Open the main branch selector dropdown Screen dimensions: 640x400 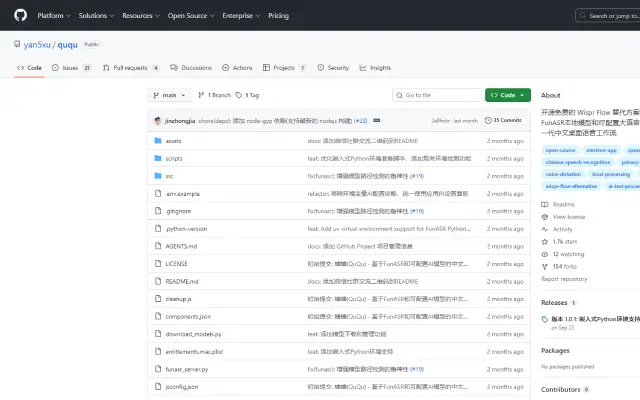coord(169,95)
